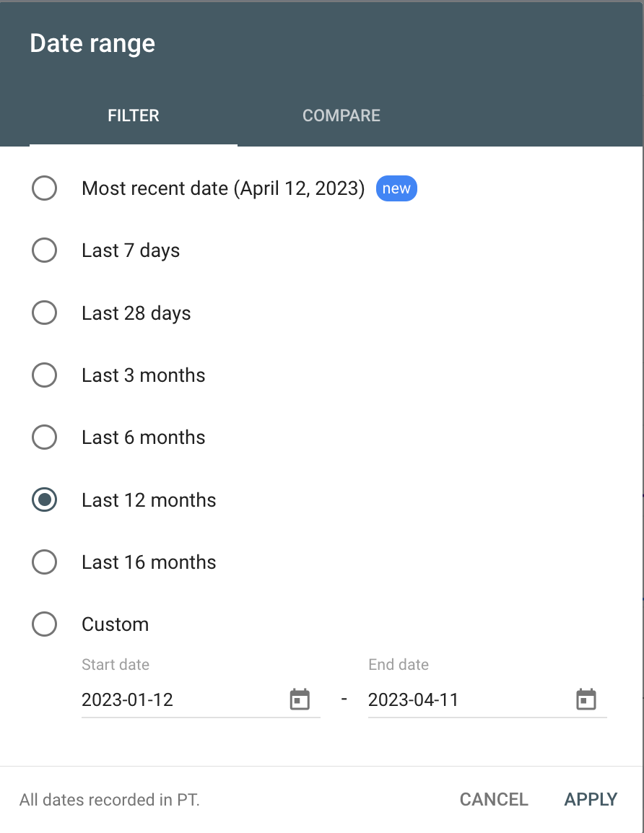Click the 'All dates recorded in PT' text
This screenshot has width=644, height=833.
pyautogui.click(x=109, y=800)
